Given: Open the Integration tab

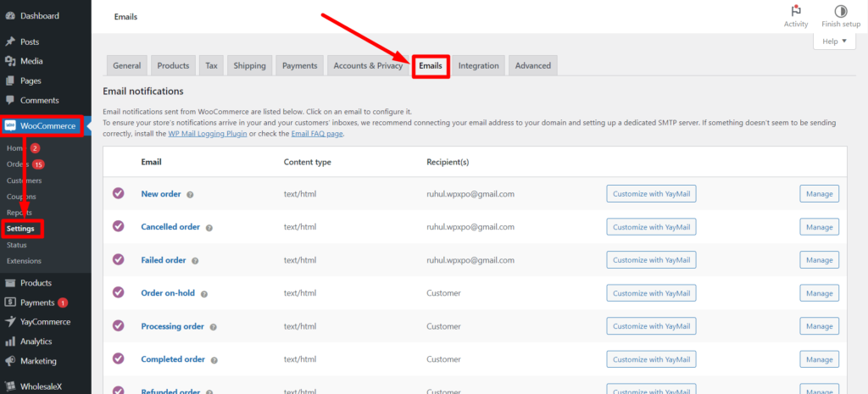Looking at the screenshot, I should [x=478, y=65].
